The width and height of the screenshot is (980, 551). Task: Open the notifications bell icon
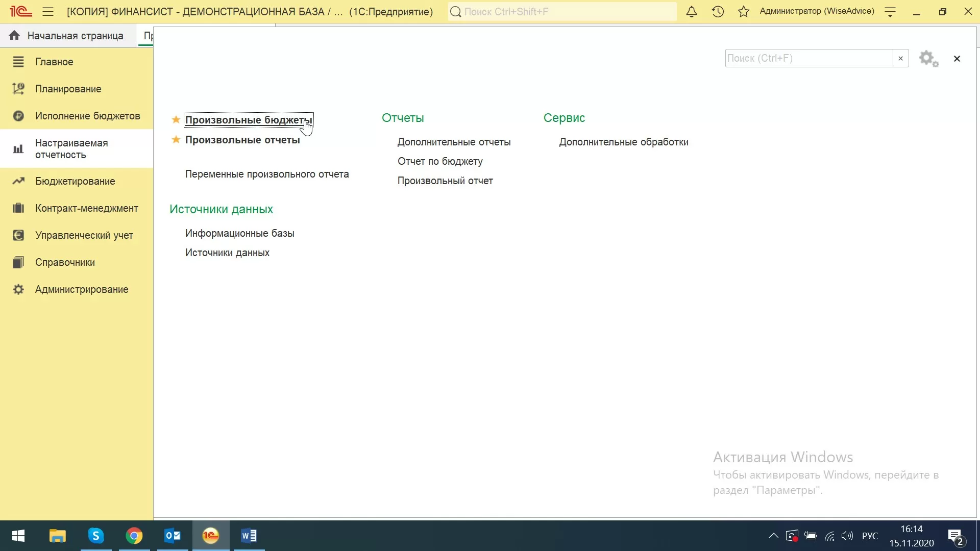coord(691,12)
